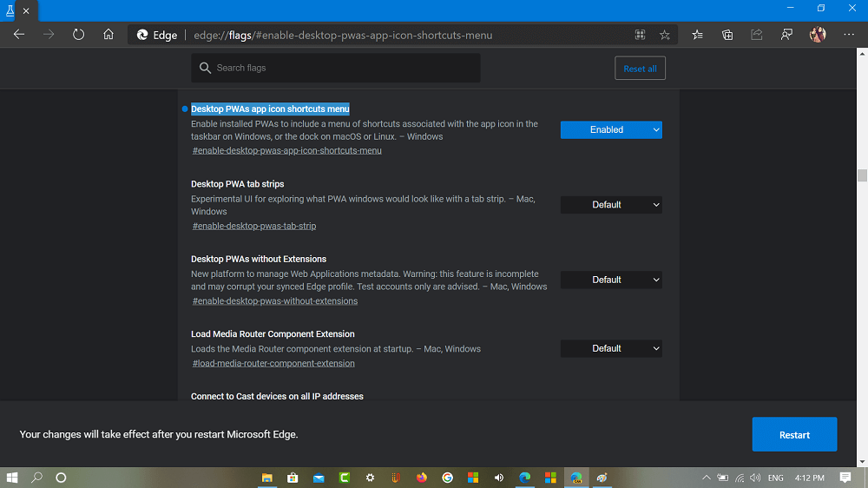Screen dimensions: 868x488
Task: Add this page to favorites star
Action: [665, 35]
